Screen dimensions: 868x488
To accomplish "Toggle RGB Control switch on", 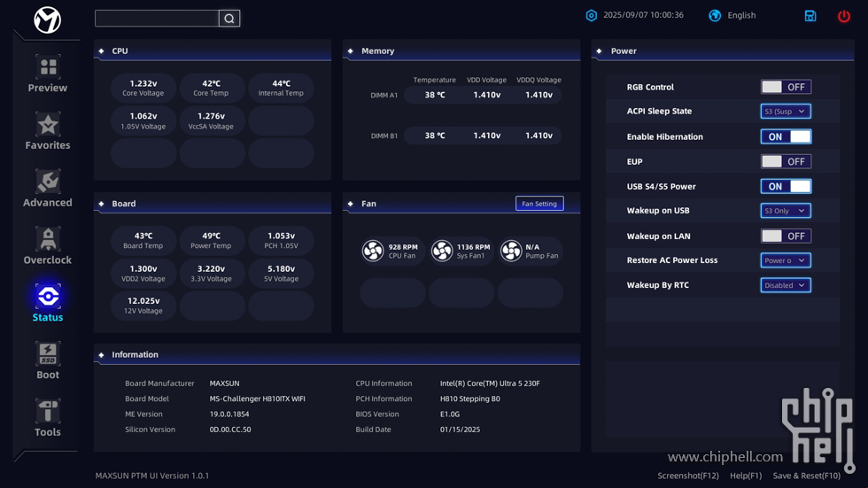I will 787,87.
